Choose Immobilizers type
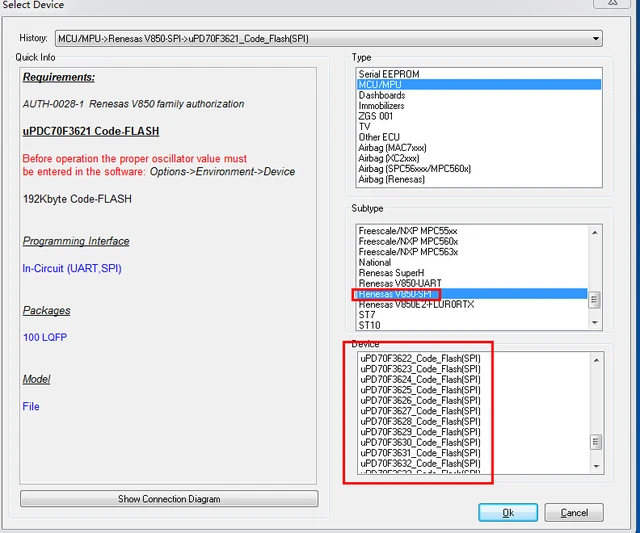Image resolution: width=640 pixels, height=533 pixels. (x=381, y=106)
